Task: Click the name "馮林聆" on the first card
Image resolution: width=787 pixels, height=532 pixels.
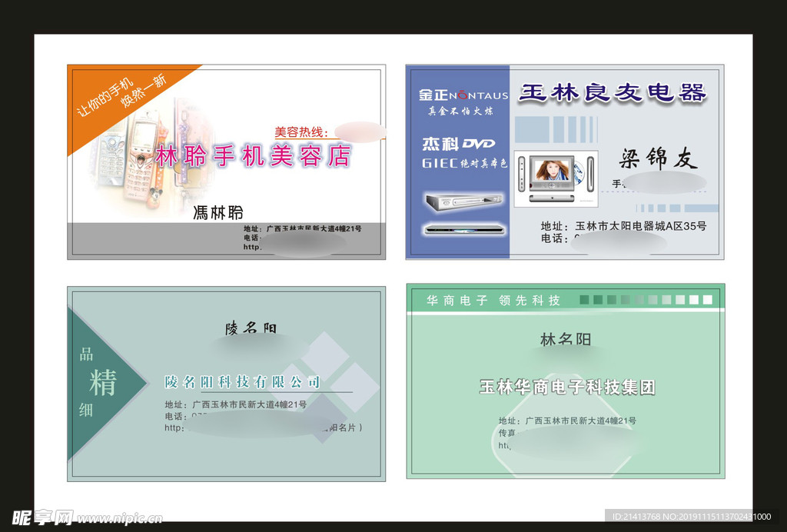Action: 218,213
